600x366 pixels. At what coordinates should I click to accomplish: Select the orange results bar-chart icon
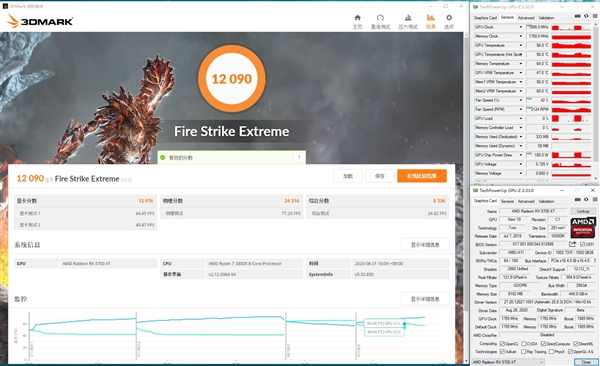pos(430,18)
